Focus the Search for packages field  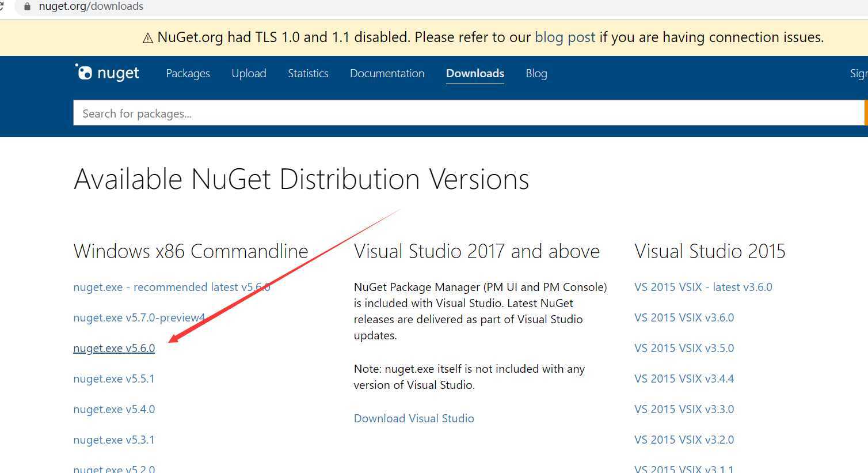click(x=469, y=113)
